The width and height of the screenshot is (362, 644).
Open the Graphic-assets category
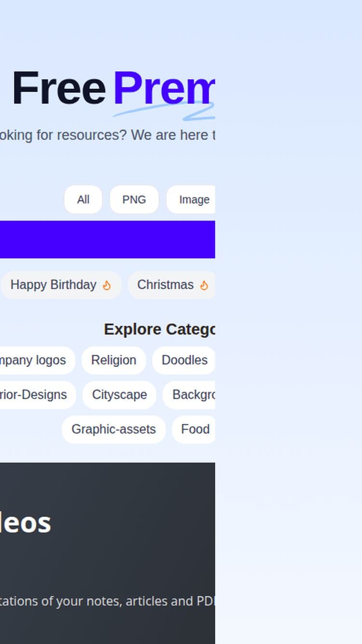tap(113, 429)
